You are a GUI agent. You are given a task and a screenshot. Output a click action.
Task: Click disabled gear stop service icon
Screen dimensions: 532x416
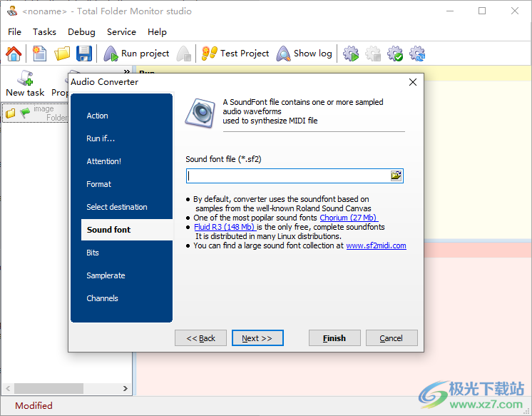coord(373,54)
